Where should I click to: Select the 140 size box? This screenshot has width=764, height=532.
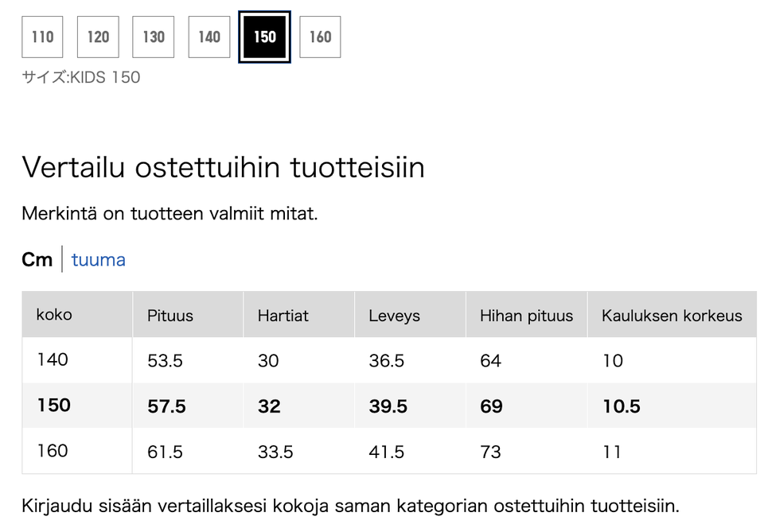click(209, 37)
